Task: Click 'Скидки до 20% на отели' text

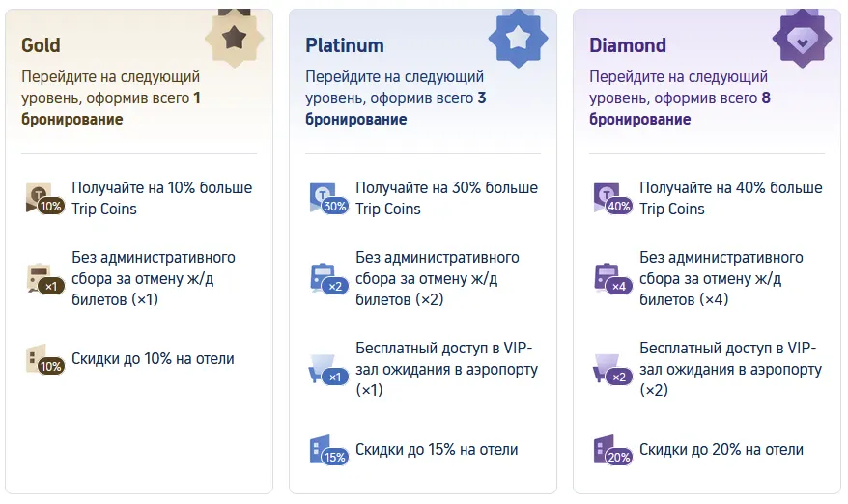Action: point(721,449)
